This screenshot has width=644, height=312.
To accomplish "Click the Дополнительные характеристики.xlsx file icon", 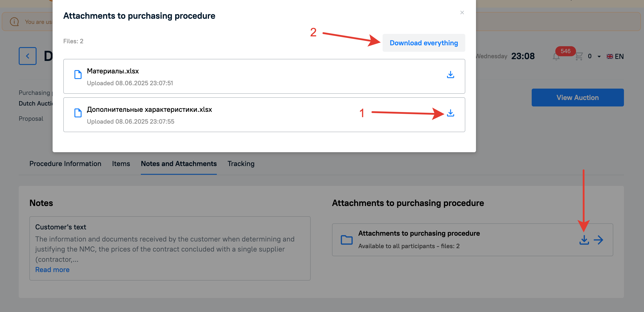I will point(78,113).
